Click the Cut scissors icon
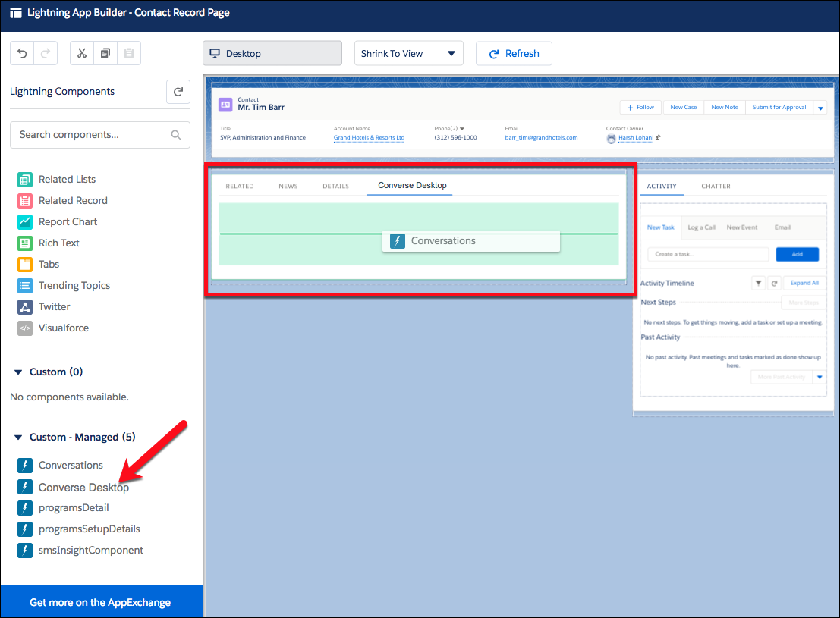This screenshot has height=618, width=840. [x=81, y=53]
